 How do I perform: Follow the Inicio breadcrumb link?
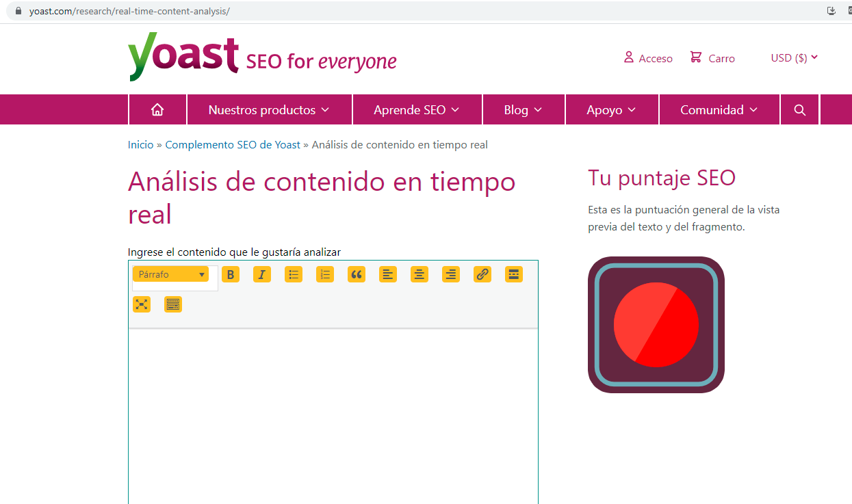[x=141, y=145]
